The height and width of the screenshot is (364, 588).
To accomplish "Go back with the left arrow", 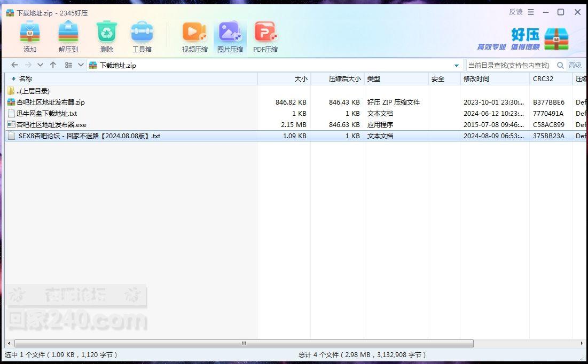I will click(x=14, y=65).
